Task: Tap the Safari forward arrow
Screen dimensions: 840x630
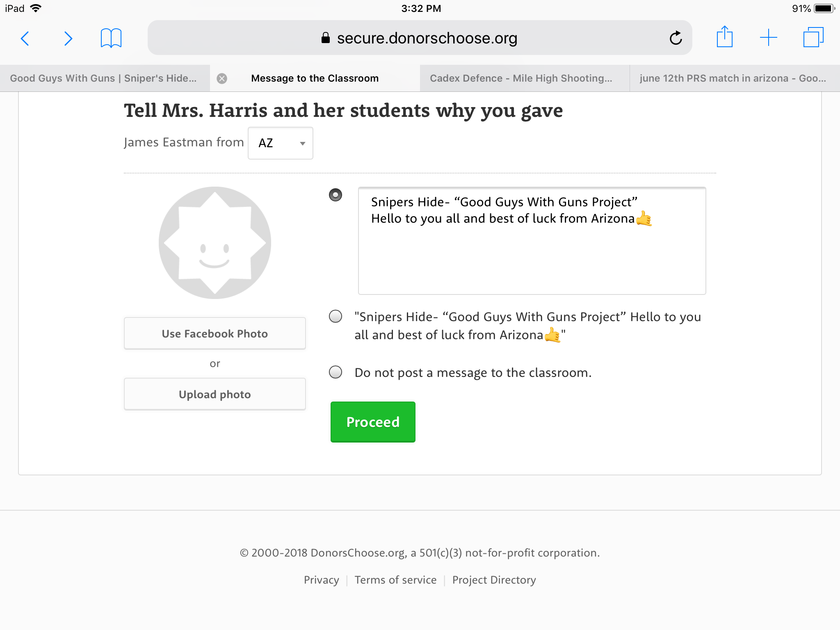Action: click(x=68, y=39)
